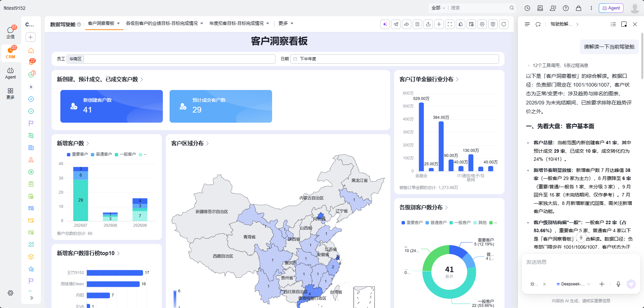Screen dimensions: 644x308
Task: Click the plus add icon in dashboard toolbar
Action: click(x=439, y=24)
